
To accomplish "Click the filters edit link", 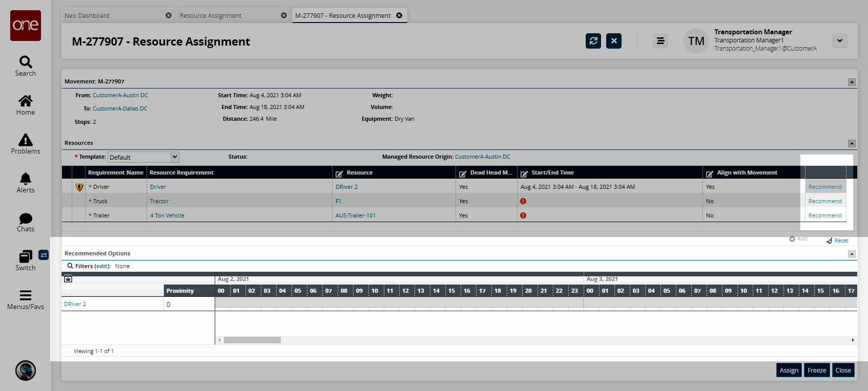I will [x=102, y=266].
